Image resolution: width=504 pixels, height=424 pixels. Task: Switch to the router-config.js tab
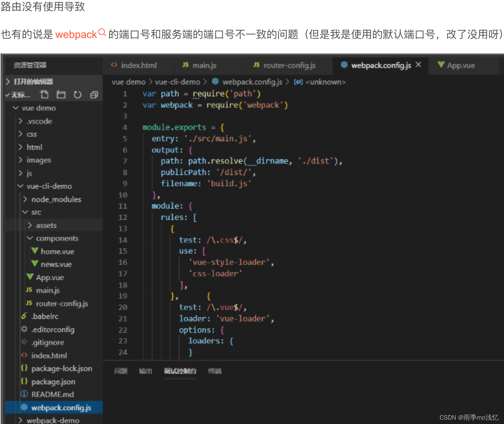tap(288, 65)
